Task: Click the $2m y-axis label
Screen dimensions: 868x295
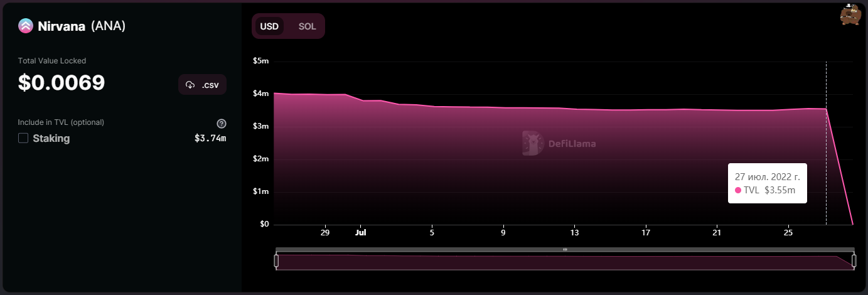Action: point(261,159)
